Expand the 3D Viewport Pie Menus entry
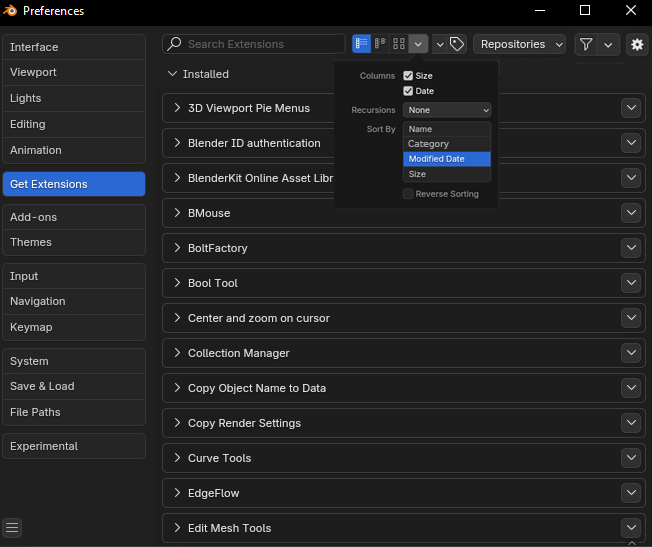 (x=177, y=108)
